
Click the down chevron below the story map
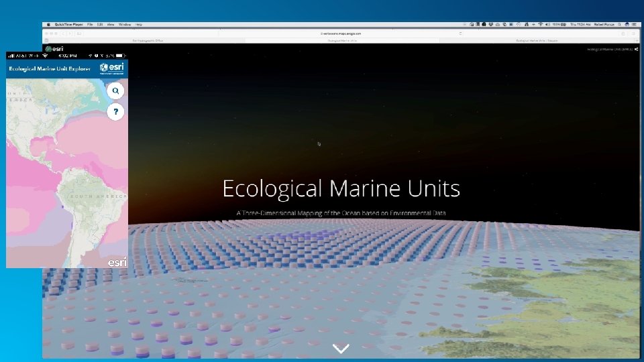tap(341, 349)
